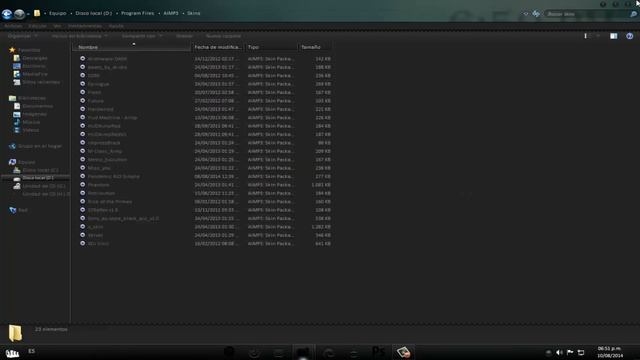Viewport: 640px width, 360px height.
Task: Sort files by the Tipo column header
Action: point(271,47)
